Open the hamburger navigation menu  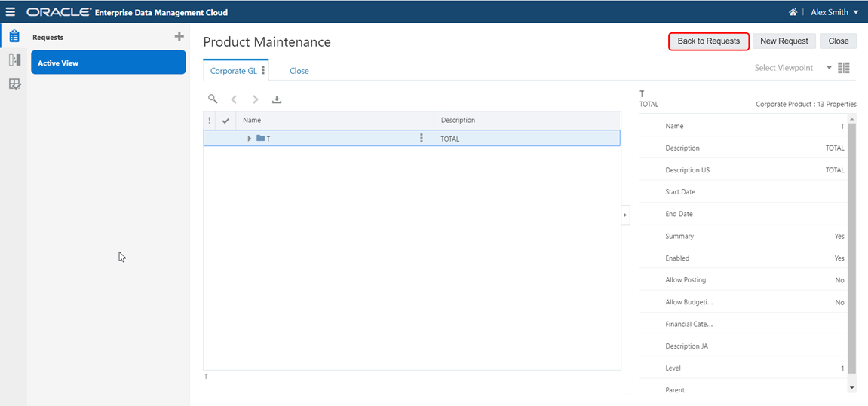(x=11, y=11)
